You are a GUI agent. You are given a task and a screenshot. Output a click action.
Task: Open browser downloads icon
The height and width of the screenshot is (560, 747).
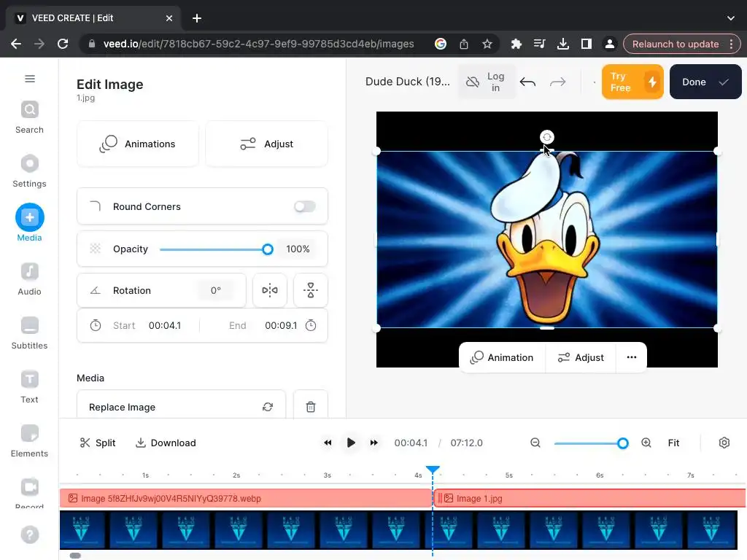562,44
